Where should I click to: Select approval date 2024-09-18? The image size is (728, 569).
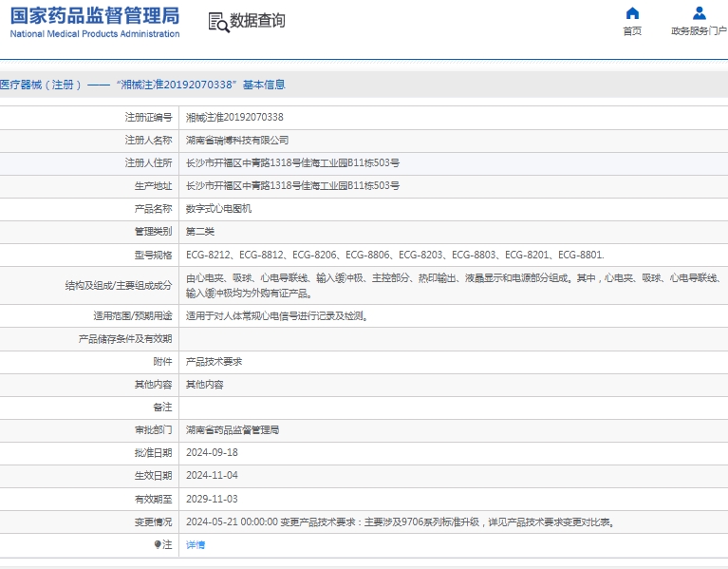point(212,452)
